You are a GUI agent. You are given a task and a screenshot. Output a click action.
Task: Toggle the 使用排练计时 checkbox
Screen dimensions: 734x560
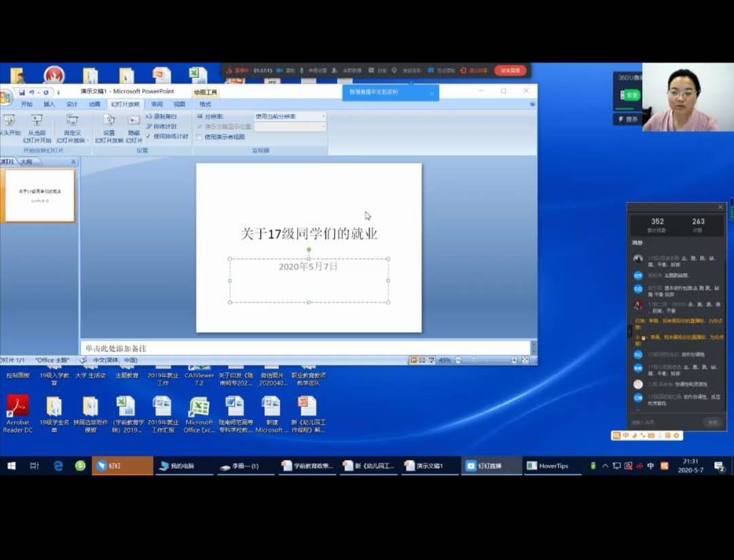tap(149, 136)
